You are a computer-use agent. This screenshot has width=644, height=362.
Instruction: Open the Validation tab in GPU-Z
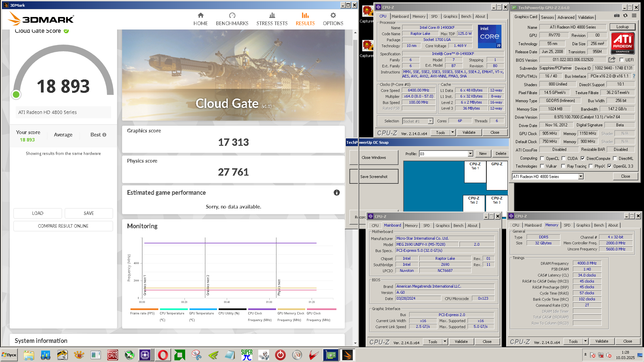pos(586,17)
